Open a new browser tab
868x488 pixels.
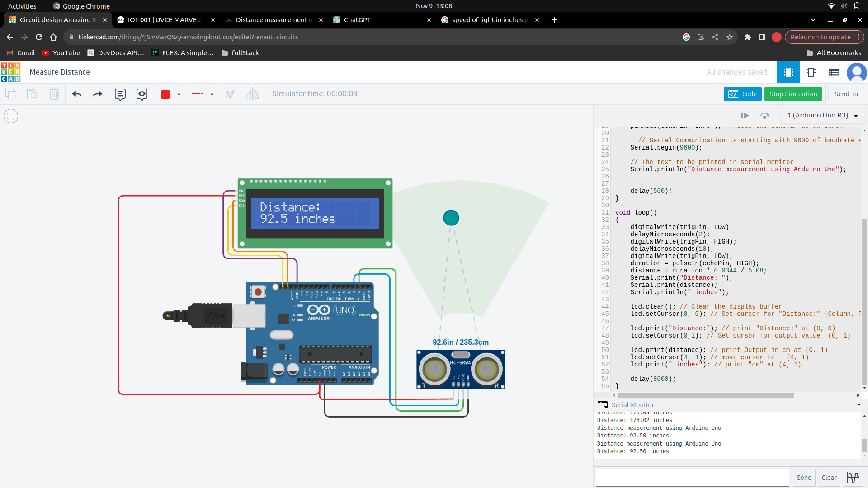[x=554, y=20]
